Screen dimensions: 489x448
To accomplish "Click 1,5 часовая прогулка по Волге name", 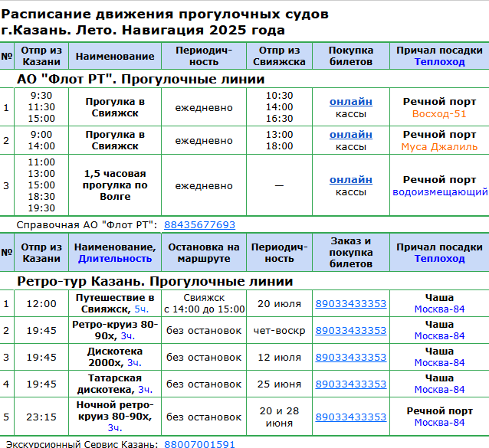I will pos(115,185).
